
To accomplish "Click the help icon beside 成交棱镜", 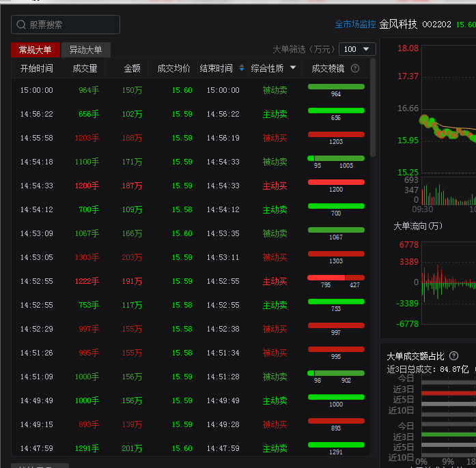I will coord(355,68).
